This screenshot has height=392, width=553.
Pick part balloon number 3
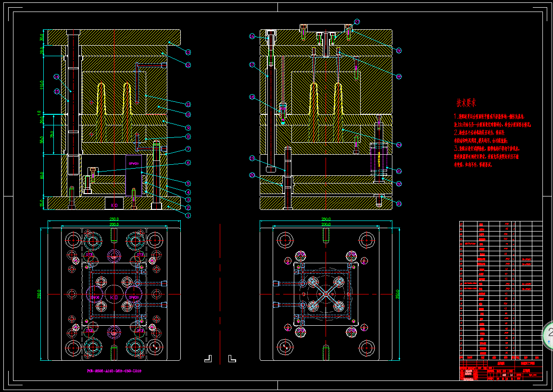click(188, 200)
